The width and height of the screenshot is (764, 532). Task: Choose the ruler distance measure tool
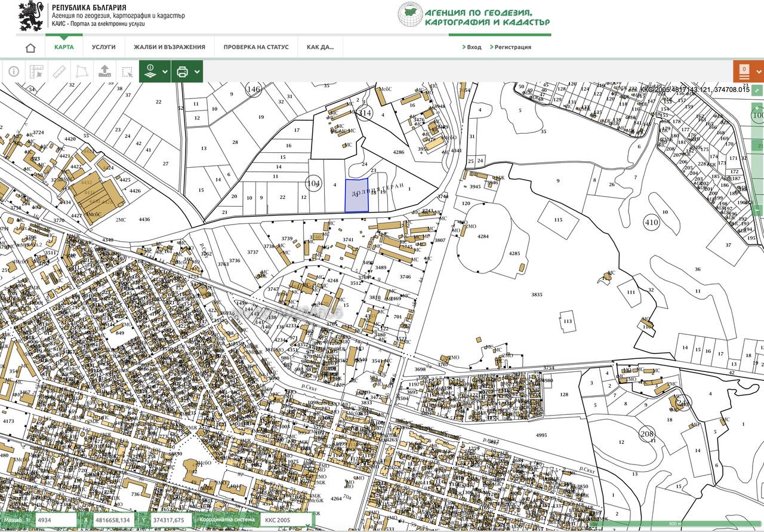59,72
